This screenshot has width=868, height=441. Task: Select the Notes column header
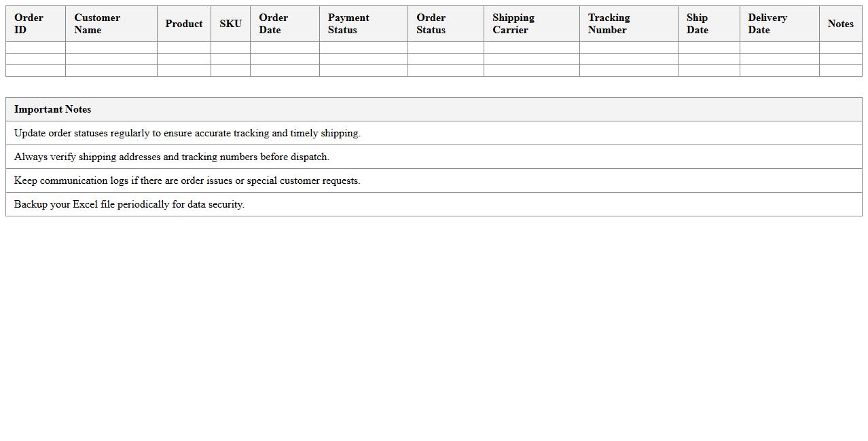840,24
